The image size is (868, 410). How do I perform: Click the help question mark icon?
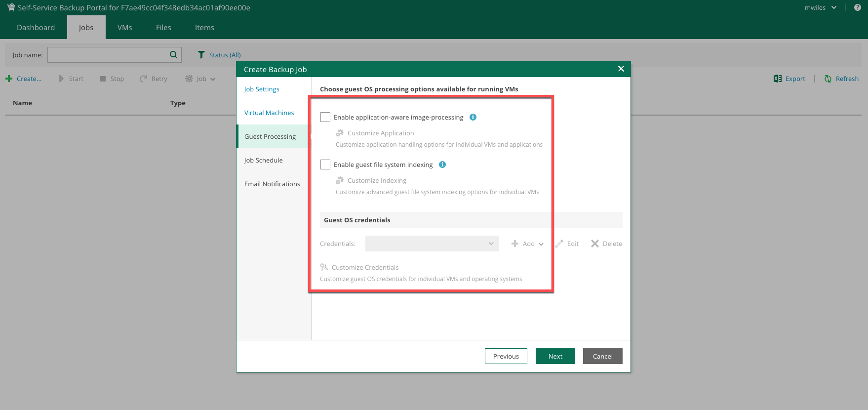click(x=858, y=7)
